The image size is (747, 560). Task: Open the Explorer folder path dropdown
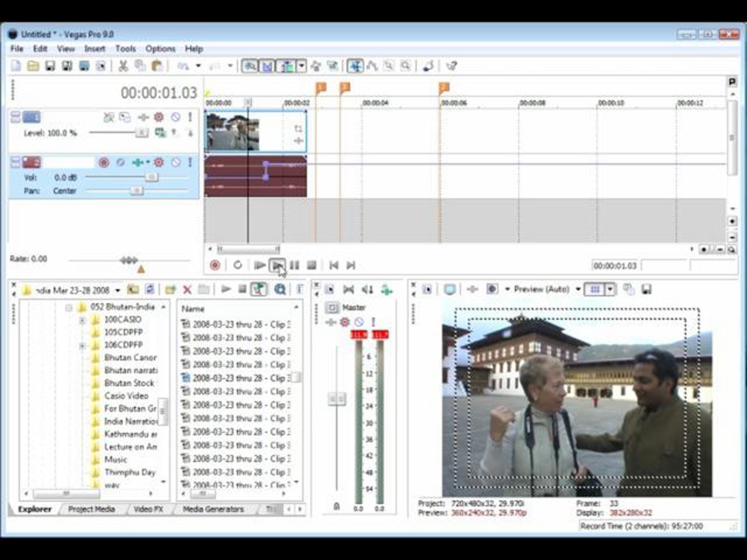[118, 290]
